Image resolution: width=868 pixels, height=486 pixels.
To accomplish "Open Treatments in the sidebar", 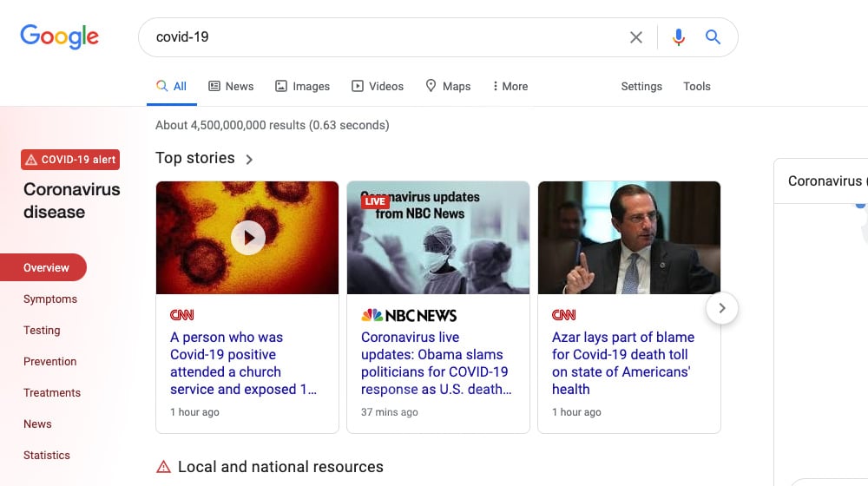I will [x=52, y=392].
